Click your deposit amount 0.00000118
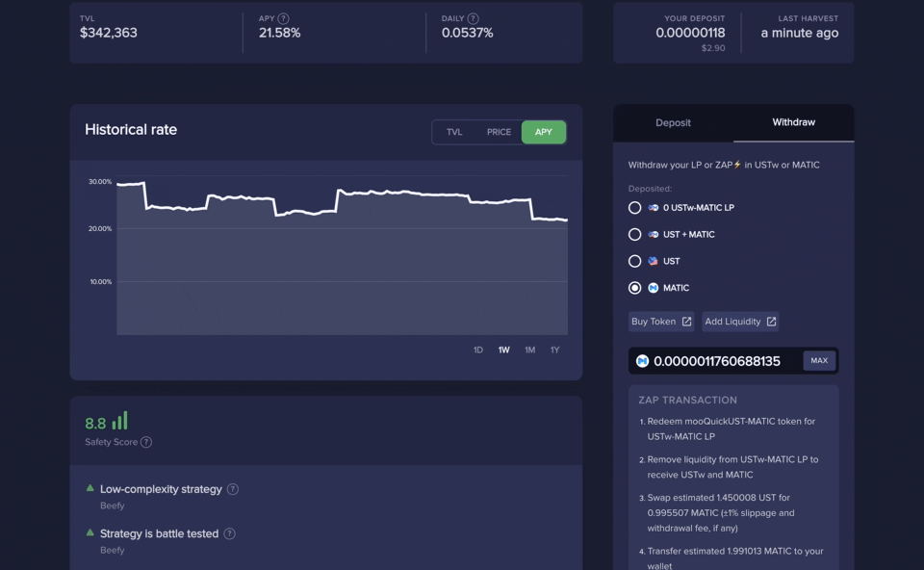Screen dimensions: 924x570 click(x=690, y=33)
